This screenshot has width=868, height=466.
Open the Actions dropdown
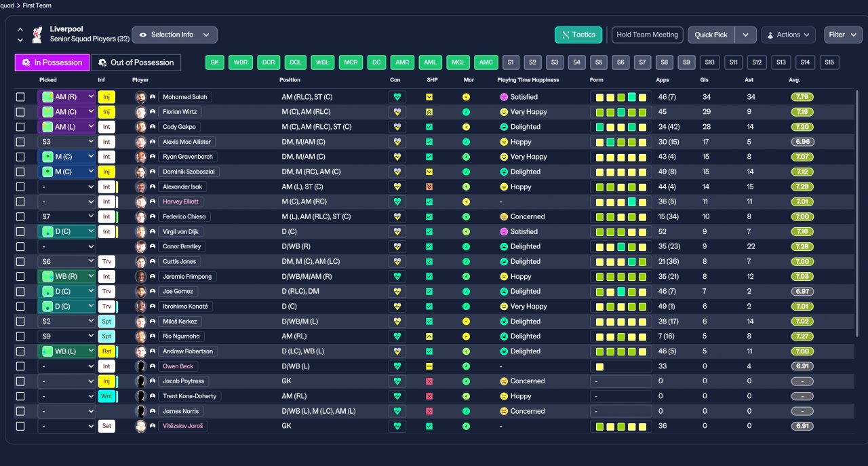(788, 35)
